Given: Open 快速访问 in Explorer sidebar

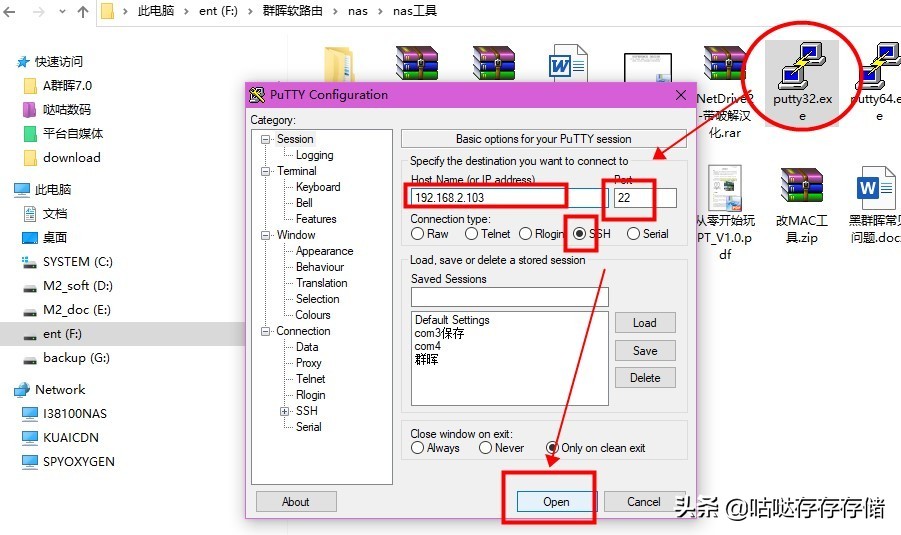Looking at the screenshot, I should pos(59,61).
